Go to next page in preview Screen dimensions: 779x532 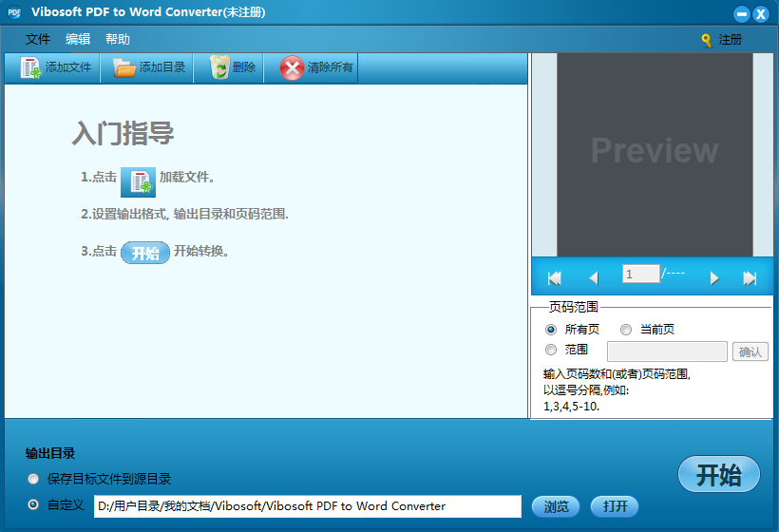point(714,278)
